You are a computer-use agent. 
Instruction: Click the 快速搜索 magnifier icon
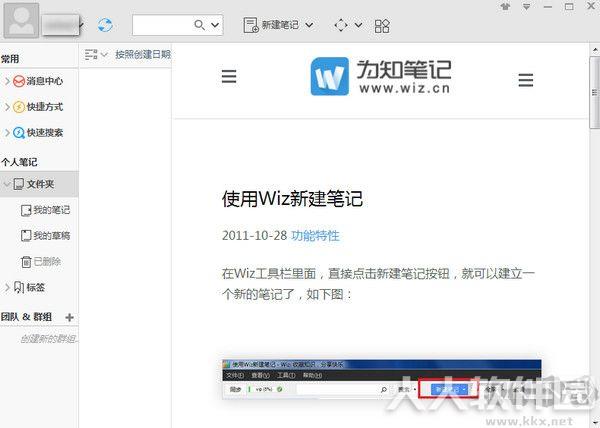pyautogui.click(x=19, y=133)
